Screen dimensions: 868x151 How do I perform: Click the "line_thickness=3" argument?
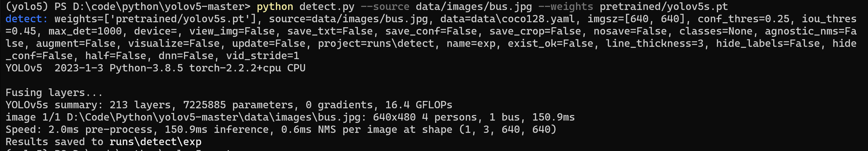coord(654,44)
